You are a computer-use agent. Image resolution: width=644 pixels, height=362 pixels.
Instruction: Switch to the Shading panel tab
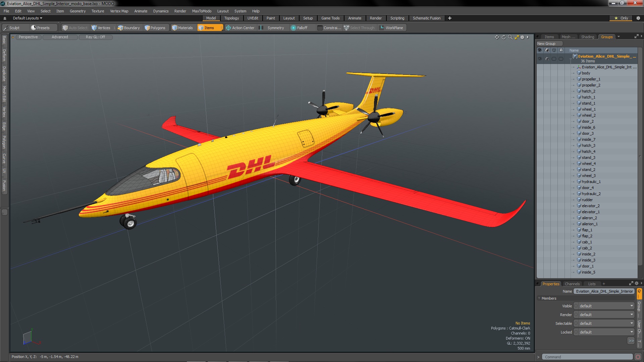pyautogui.click(x=587, y=37)
